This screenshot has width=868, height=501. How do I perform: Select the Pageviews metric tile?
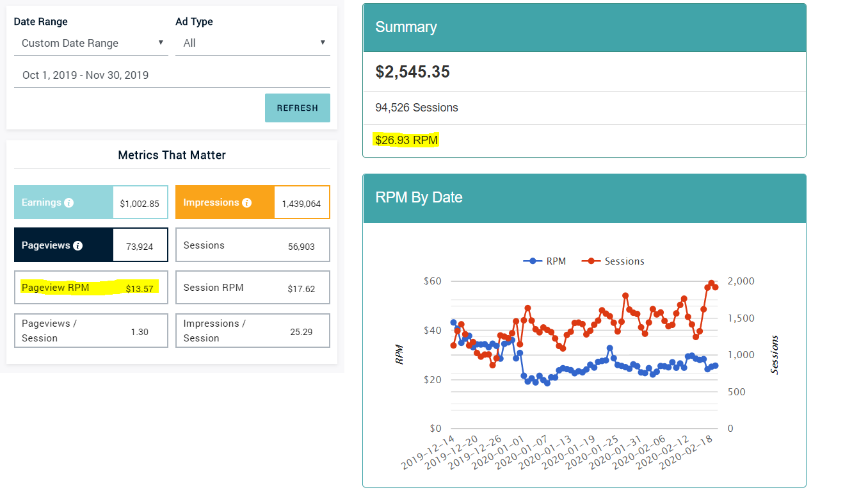(91, 245)
